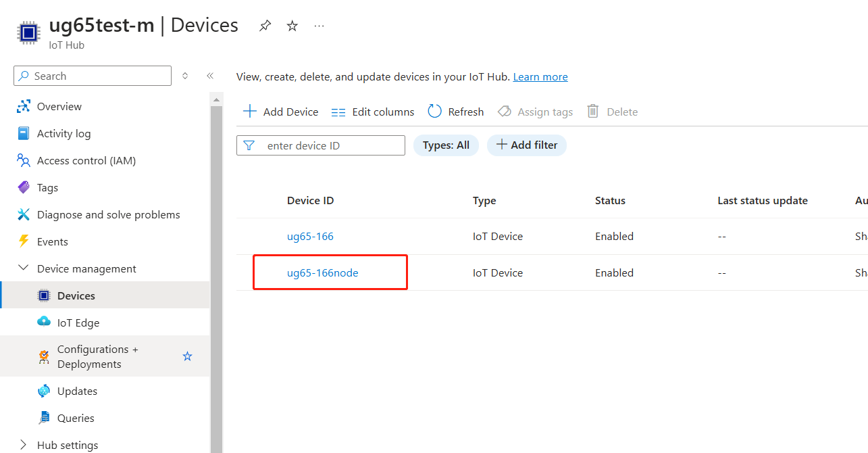Pin the ug65test-m Devices blade
The image size is (868, 453).
pos(265,26)
